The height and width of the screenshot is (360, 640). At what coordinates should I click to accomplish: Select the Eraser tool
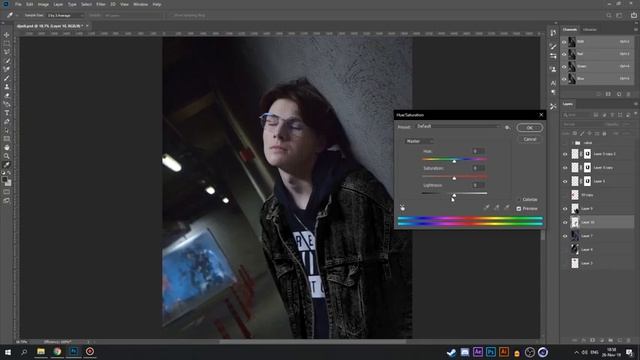click(x=7, y=96)
